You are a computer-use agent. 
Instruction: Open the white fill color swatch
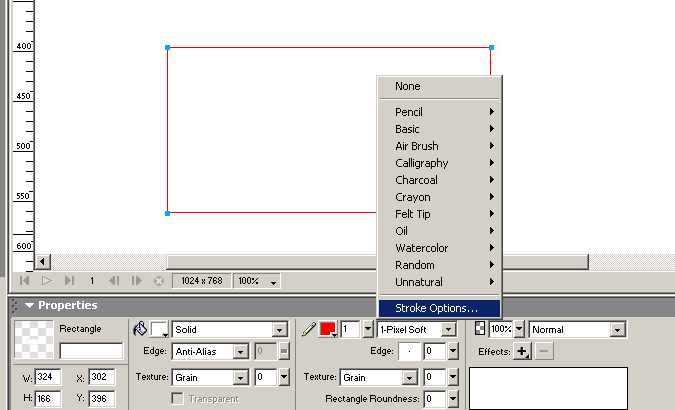[158, 329]
